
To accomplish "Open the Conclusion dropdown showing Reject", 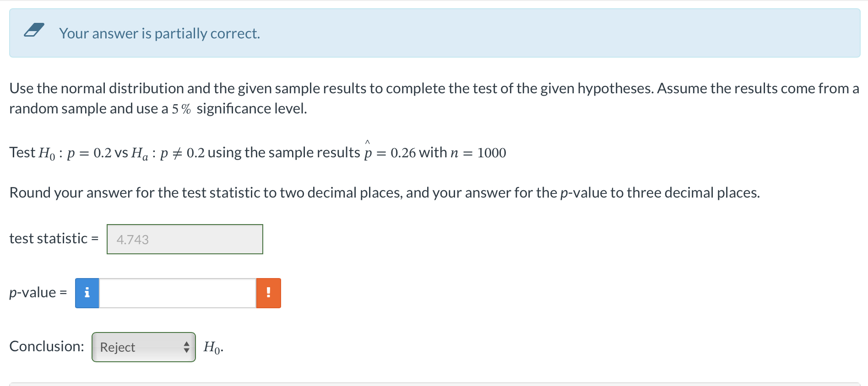I will coord(143,348).
